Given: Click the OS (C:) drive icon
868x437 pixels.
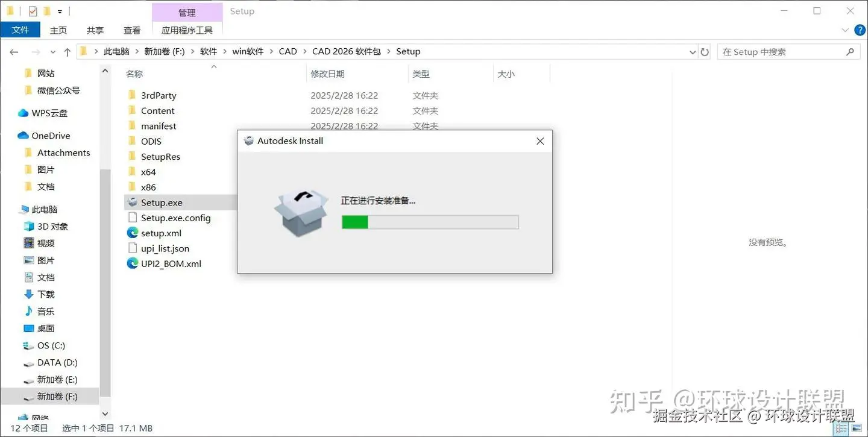Looking at the screenshot, I should pyautogui.click(x=28, y=346).
